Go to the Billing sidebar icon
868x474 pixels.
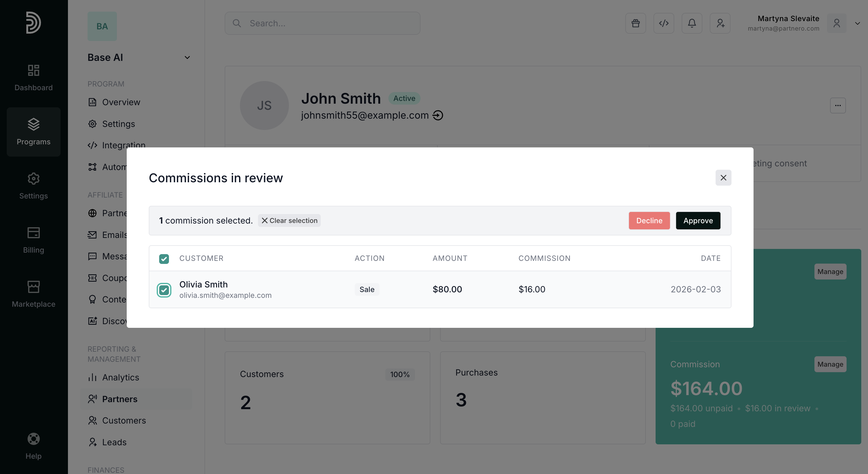click(33, 240)
